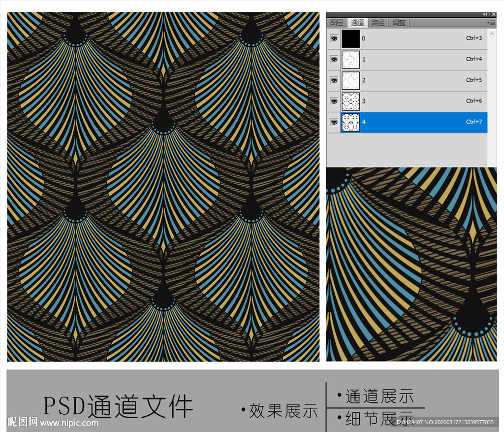This screenshot has height=432, width=504.
Task: Select the channel row labeled Ctrl+5
Action: pos(407,80)
